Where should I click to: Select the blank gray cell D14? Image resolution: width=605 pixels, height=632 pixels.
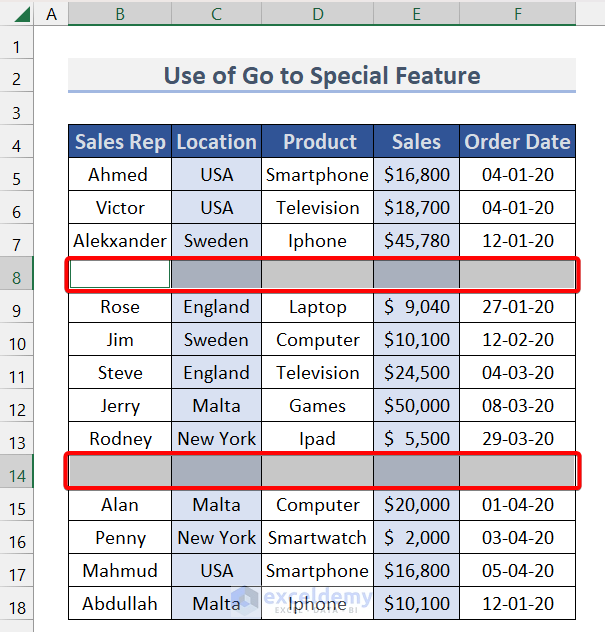317,472
